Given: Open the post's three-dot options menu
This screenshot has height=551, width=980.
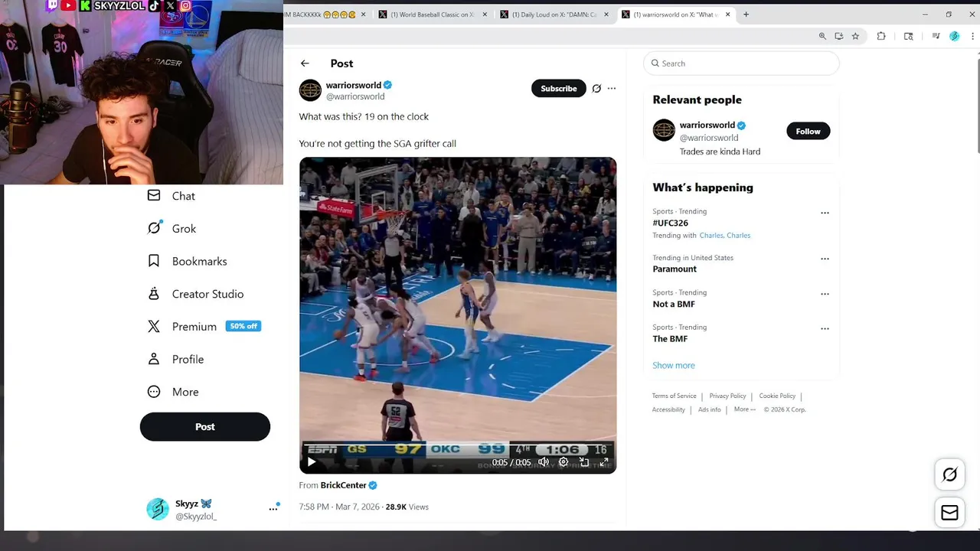Looking at the screenshot, I should [x=612, y=89].
